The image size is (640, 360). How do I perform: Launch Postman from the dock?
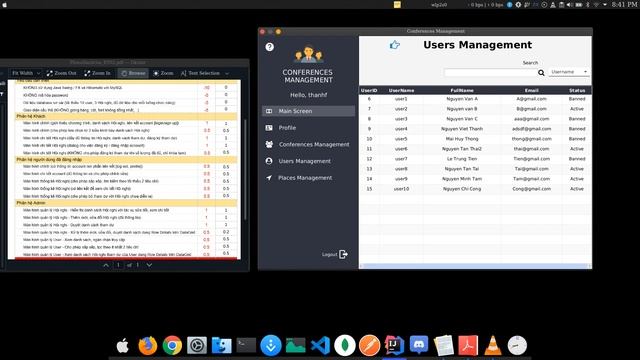pyautogui.click(x=369, y=345)
